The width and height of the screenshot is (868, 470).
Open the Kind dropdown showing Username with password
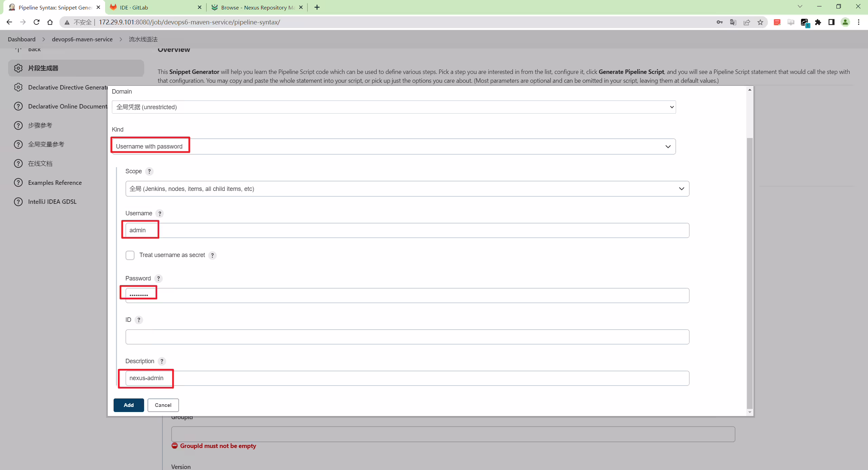coord(394,146)
